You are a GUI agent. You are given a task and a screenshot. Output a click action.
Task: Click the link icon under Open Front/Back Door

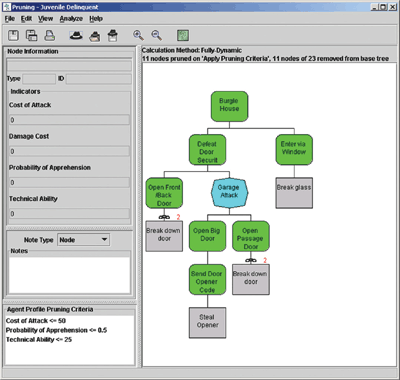tap(164, 217)
